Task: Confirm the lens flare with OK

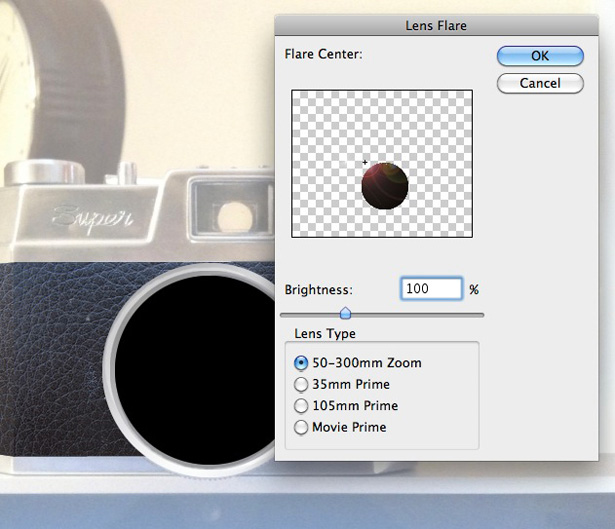Action: pos(540,56)
